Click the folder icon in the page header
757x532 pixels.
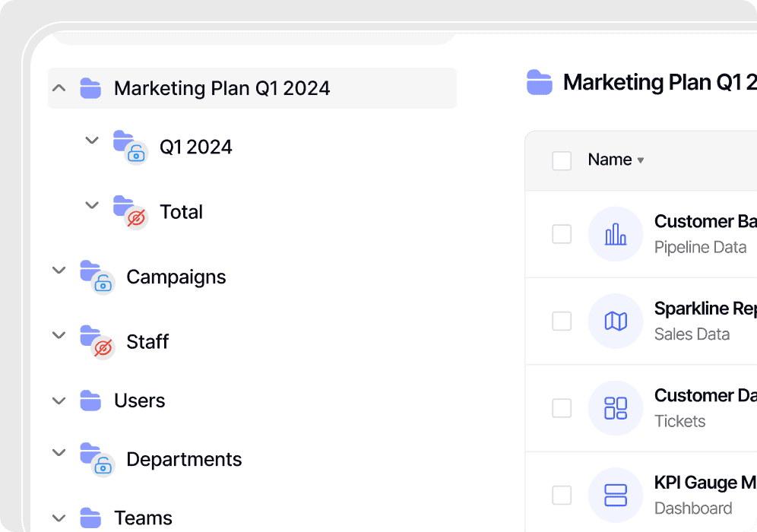tap(540, 82)
